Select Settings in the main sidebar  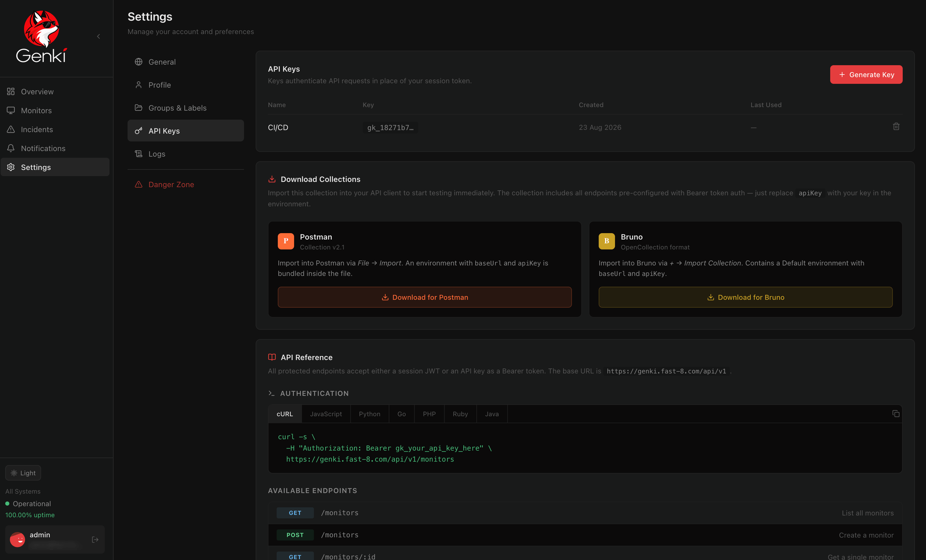(55, 167)
